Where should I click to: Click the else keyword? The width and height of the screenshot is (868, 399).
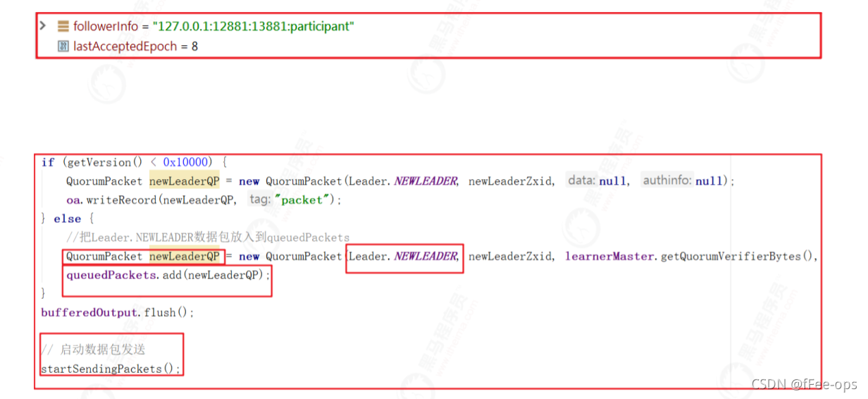pos(67,219)
